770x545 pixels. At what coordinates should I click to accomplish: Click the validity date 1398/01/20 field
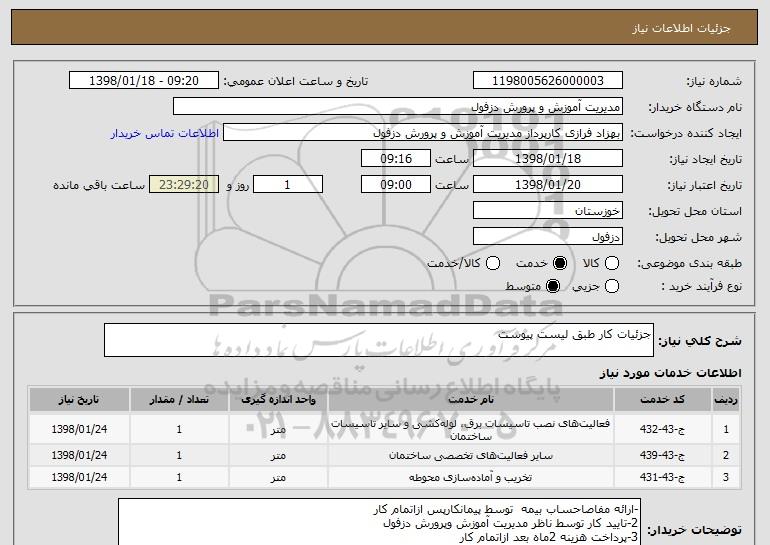548,185
